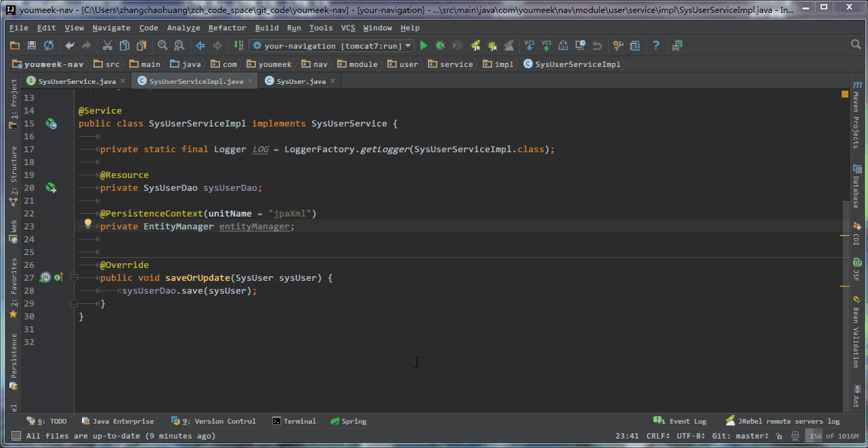Open the Terminal tool window
The image size is (868, 448).
[x=295, y=421]
